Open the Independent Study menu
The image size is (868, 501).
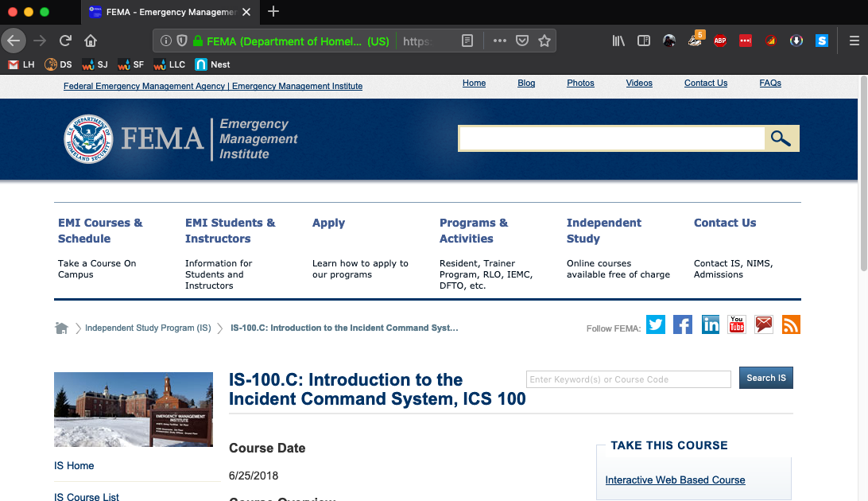tap(603, 231)
